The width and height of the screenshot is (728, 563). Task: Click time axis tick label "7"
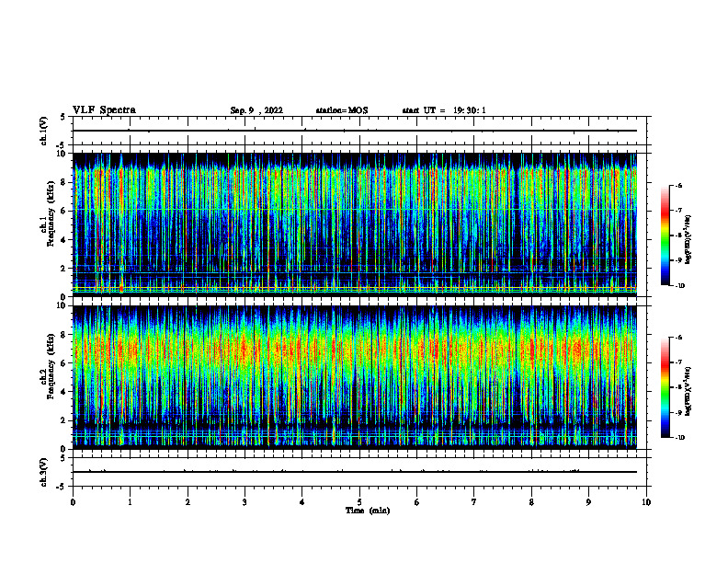point(474,502)
